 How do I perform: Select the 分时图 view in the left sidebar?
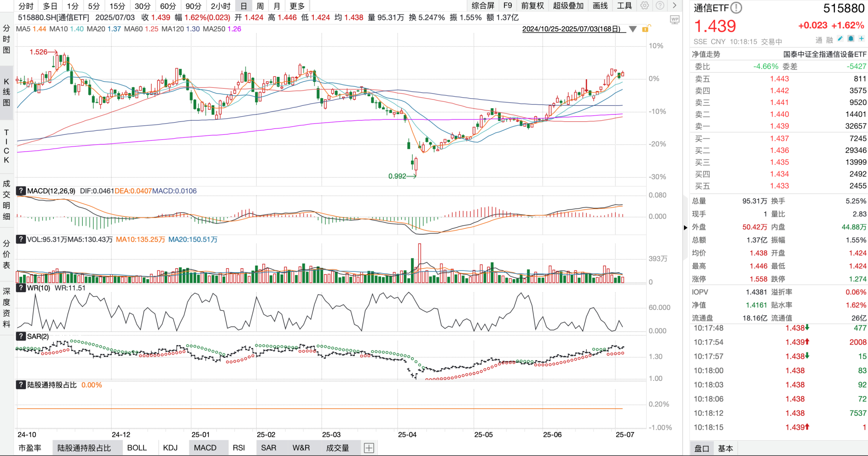pos(6,39)
